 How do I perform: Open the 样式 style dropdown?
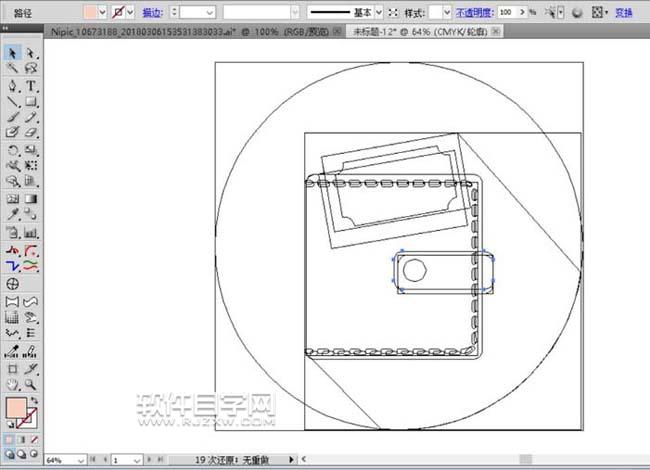tap(447, 12)
